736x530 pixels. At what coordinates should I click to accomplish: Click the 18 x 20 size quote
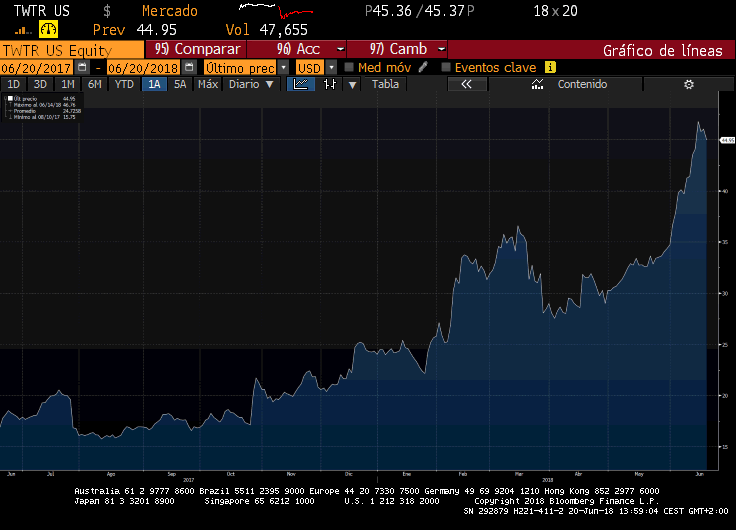pyautogui.click(x=555, y=11)
